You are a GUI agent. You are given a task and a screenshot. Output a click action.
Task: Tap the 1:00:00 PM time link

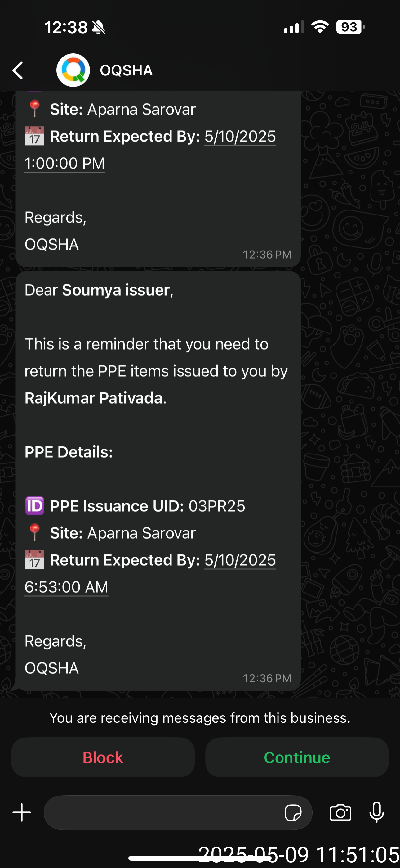[64, 163]
